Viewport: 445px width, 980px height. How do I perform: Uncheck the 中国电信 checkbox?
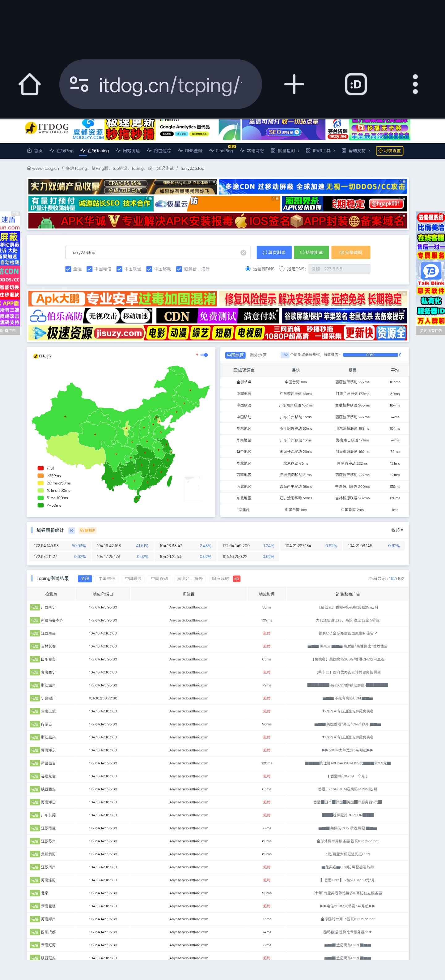(90, 269)
